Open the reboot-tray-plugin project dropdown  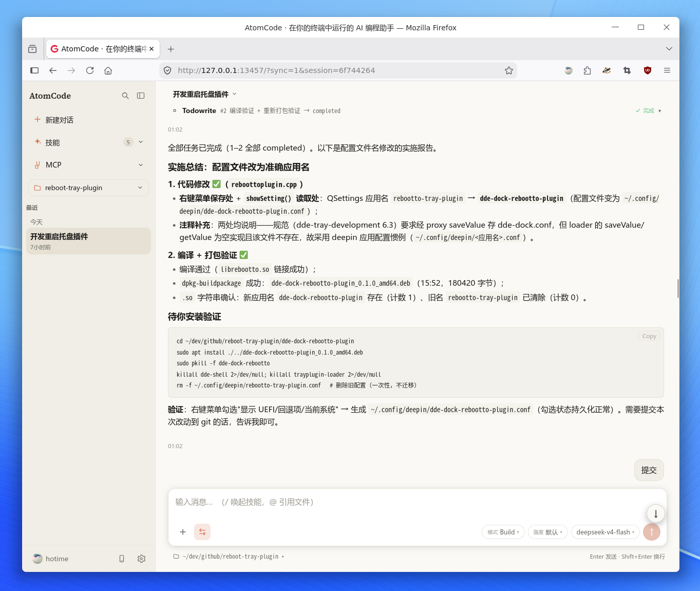88,188
